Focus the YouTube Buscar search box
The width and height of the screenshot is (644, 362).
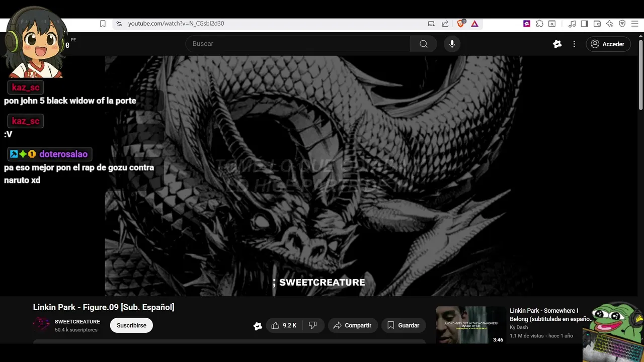[x=298, y=44]
